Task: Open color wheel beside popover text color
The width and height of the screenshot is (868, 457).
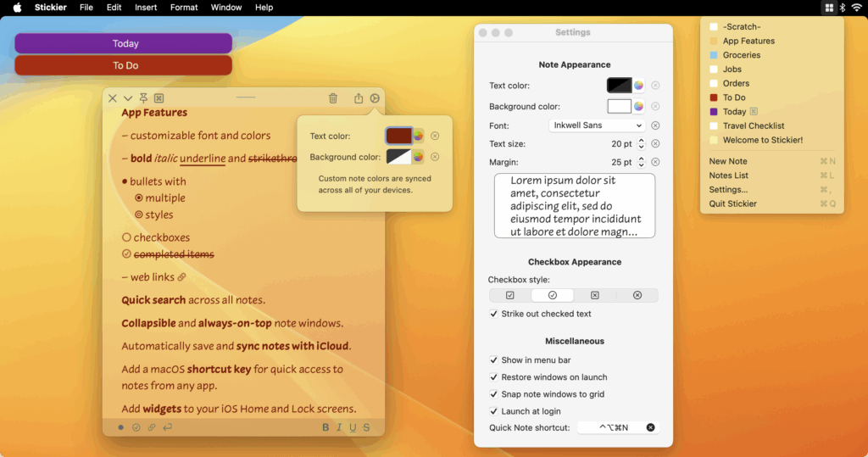Action: 419,136
